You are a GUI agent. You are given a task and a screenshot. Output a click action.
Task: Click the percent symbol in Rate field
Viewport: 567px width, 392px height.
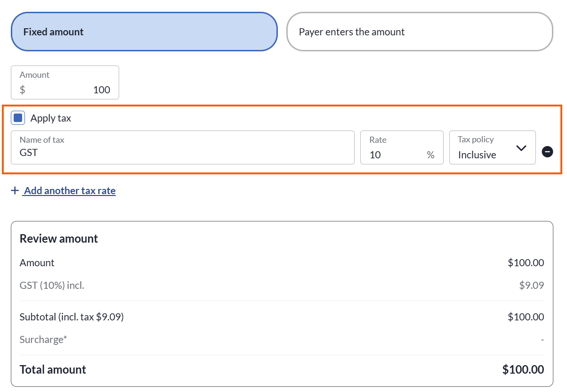[430, 155]
